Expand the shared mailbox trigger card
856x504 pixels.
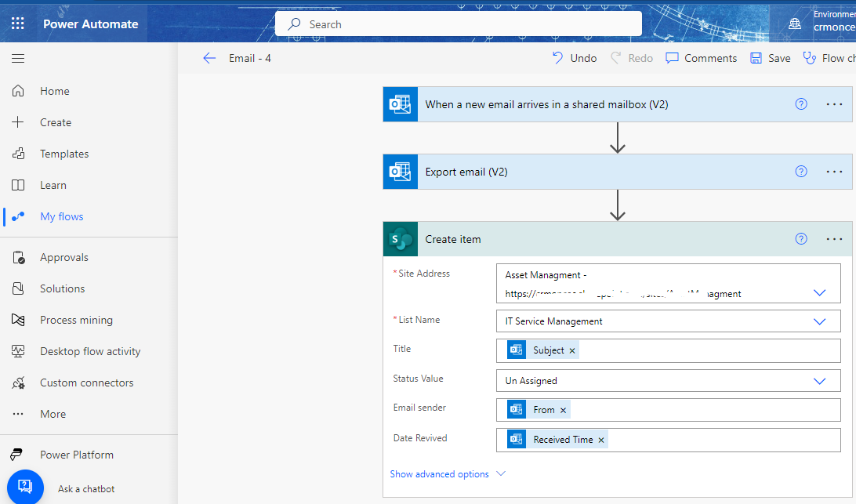click(618, 104)
